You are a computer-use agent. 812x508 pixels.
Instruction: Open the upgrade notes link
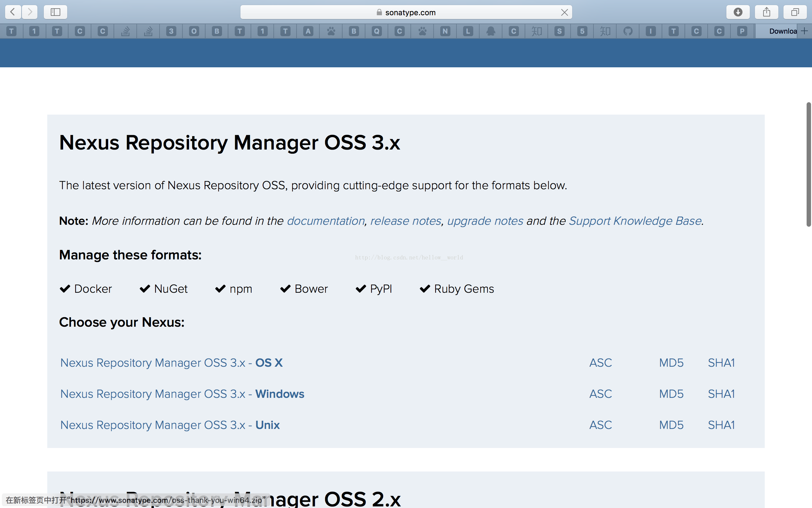tap(485, 221)
